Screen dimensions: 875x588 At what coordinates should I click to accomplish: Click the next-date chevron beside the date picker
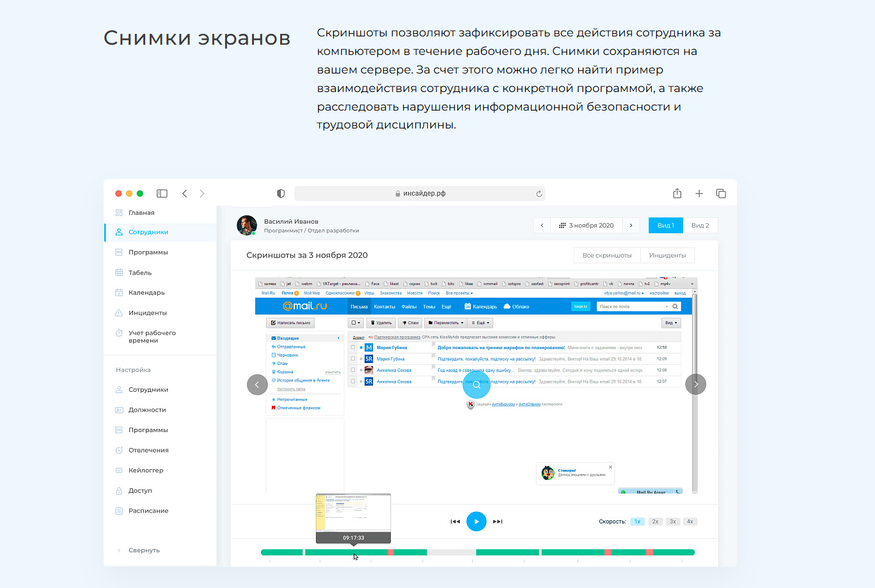coord(631,225)
